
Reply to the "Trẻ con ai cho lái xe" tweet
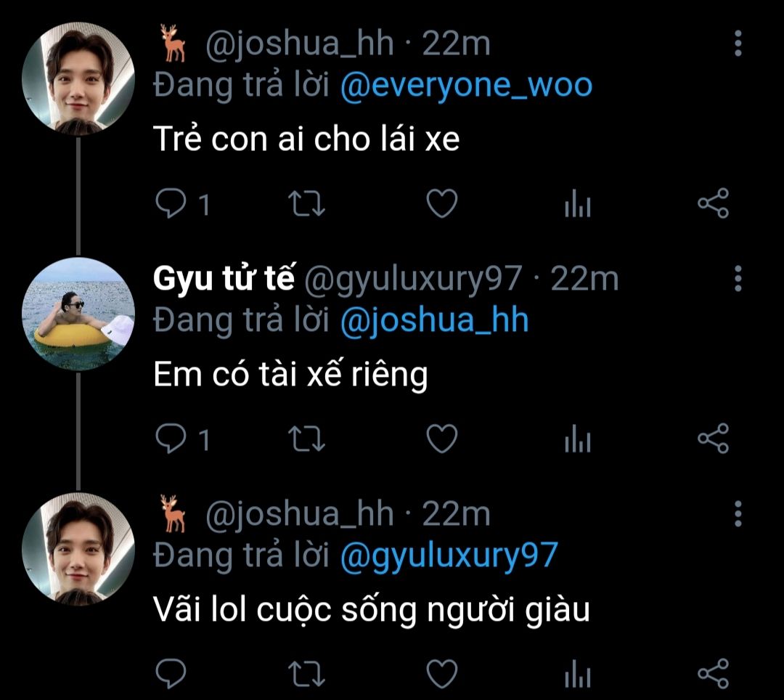171,205
